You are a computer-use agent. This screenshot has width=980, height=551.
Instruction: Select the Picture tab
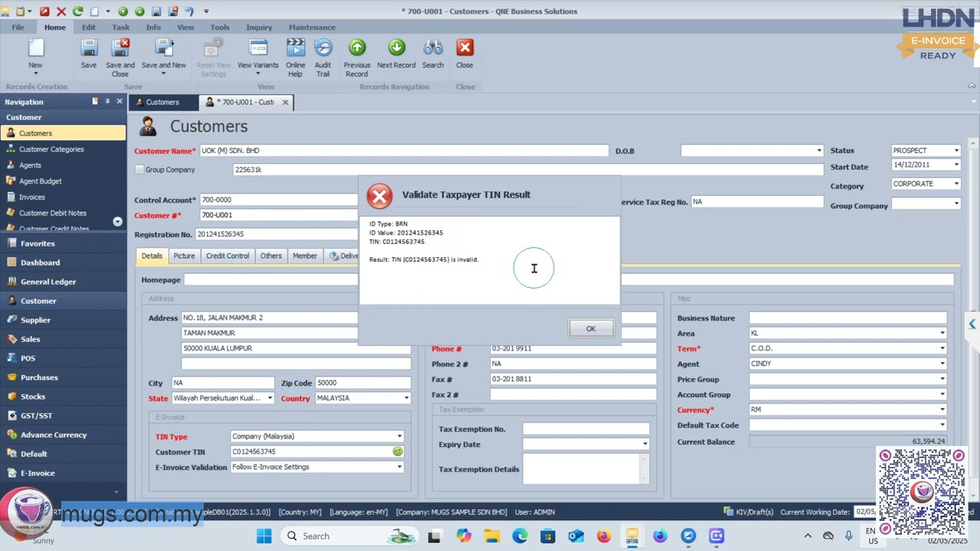tap(184, 256)
